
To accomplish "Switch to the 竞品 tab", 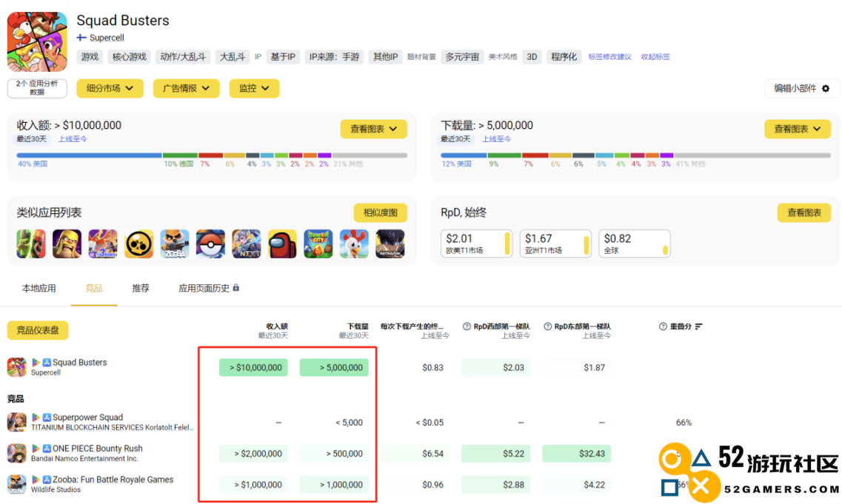I will (x=94, y=288).
